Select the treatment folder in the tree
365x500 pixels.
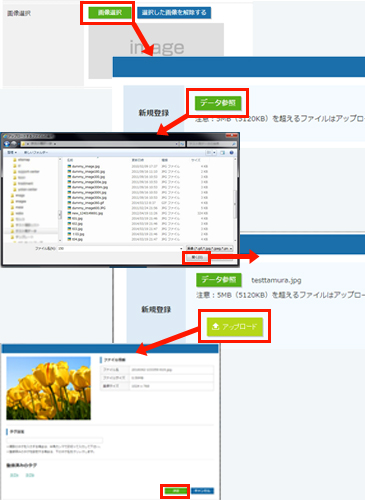click(23, 183)
